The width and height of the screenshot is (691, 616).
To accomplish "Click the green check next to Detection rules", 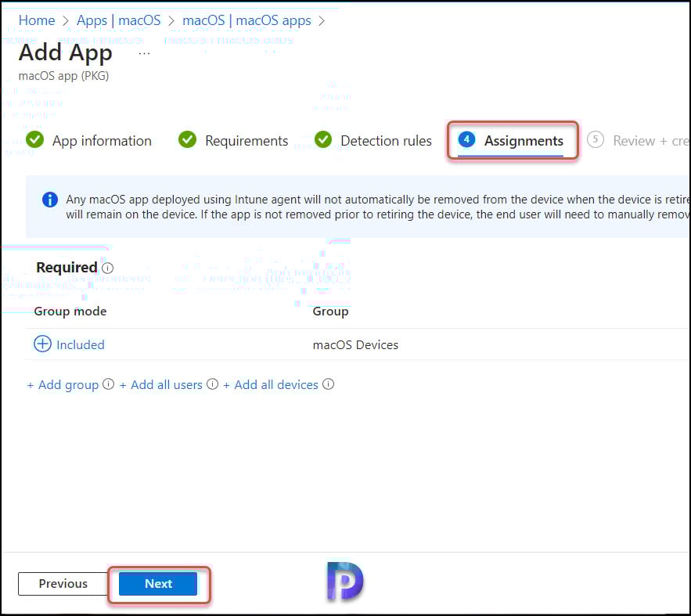I will (323, 139).
